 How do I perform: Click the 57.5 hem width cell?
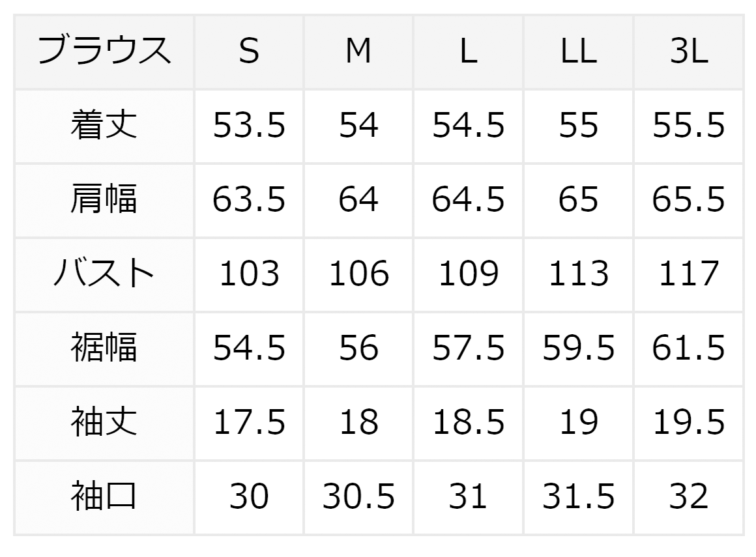click(x=468, y=349)
